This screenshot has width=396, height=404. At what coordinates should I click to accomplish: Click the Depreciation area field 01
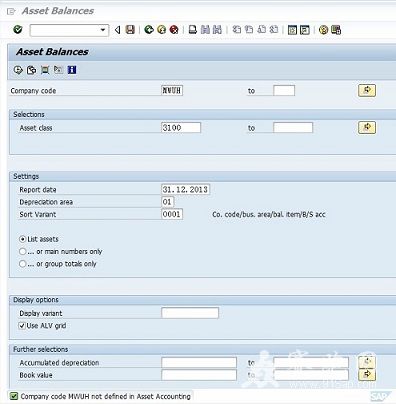(167, 202)
